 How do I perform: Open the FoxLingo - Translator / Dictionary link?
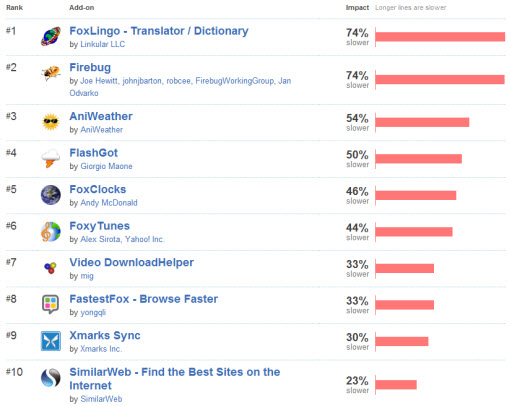pos(159,31)
